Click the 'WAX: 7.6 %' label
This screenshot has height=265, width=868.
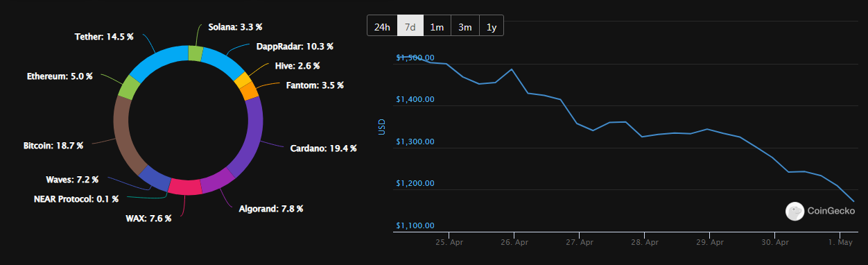(x=148, y=218)
